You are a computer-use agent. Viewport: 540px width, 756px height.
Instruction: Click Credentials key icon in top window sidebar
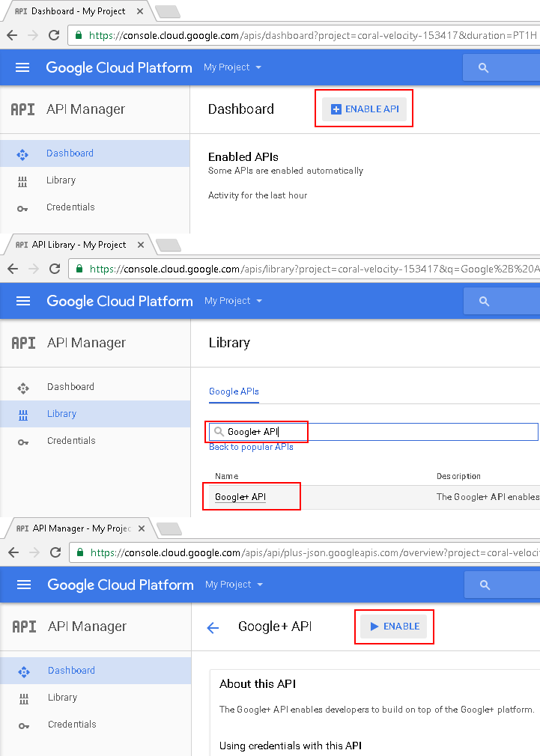(22, 208)
